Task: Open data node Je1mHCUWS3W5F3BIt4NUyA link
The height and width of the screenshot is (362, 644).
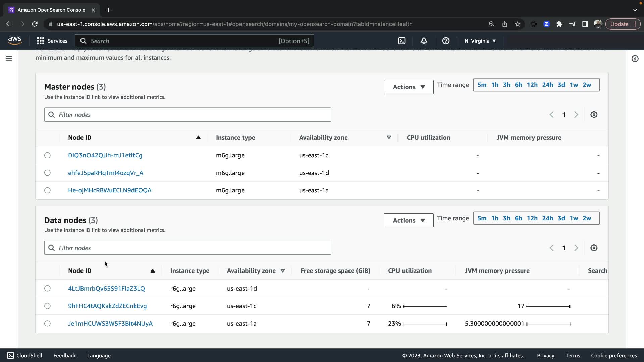Action: pos(110,324)
